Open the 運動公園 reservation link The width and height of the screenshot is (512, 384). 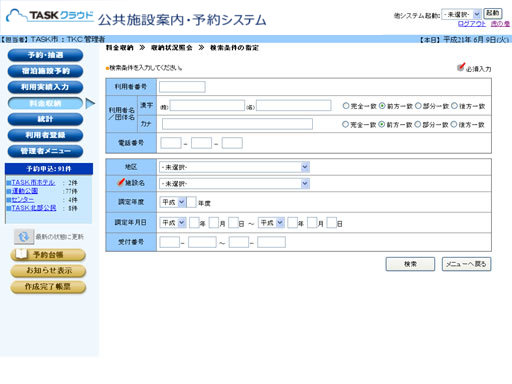click(25, 191)
